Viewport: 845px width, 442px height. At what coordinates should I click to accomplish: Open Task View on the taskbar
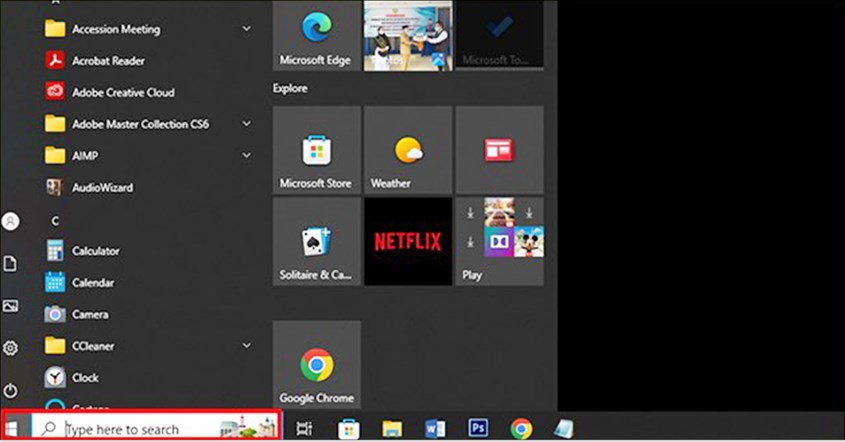tap(304, 429)
